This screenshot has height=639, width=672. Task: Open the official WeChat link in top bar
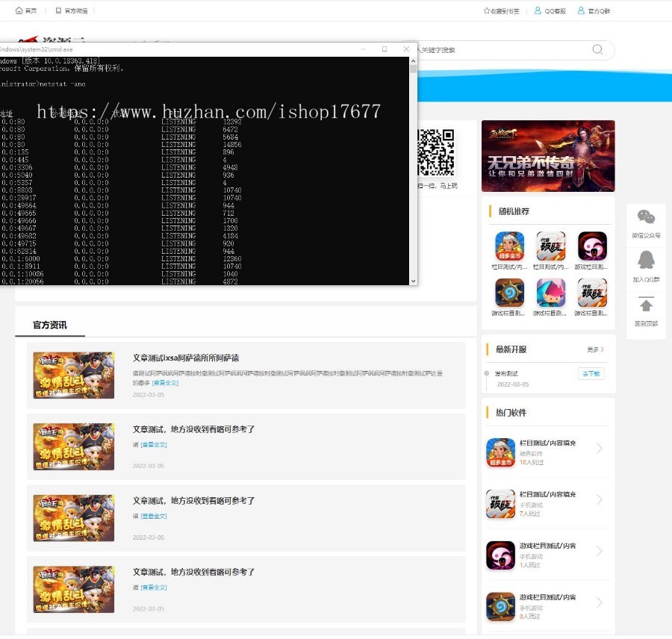72,10
